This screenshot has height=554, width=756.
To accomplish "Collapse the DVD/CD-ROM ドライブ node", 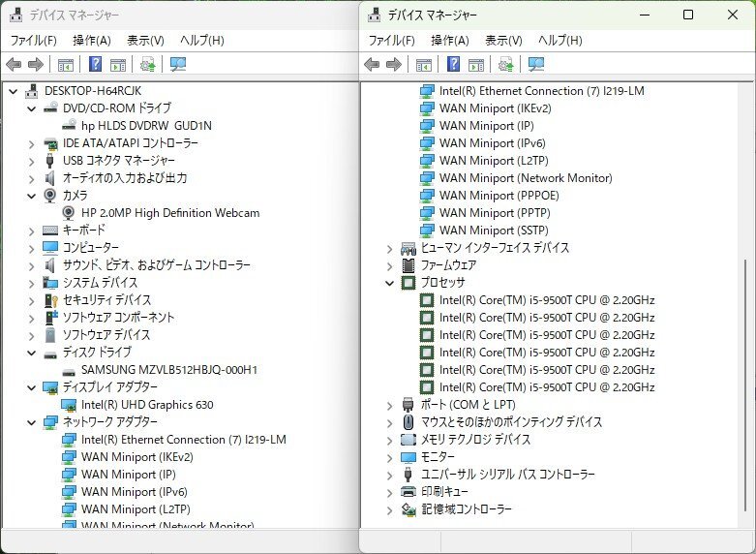I will click(31, 108).
